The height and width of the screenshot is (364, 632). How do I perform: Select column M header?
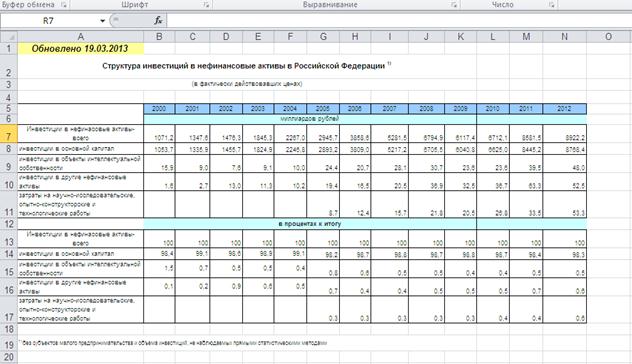click(526, 37)
